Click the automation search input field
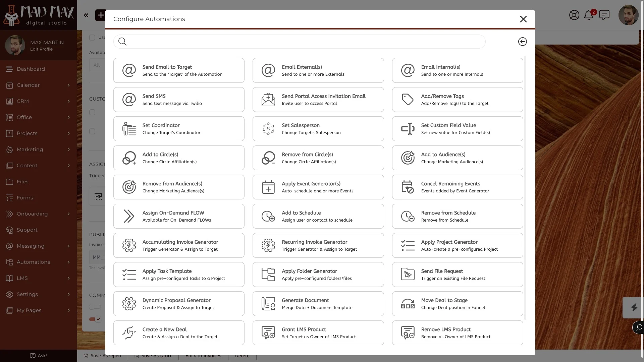The height and width of the screenshot is (362, 644). click(299, 41)
